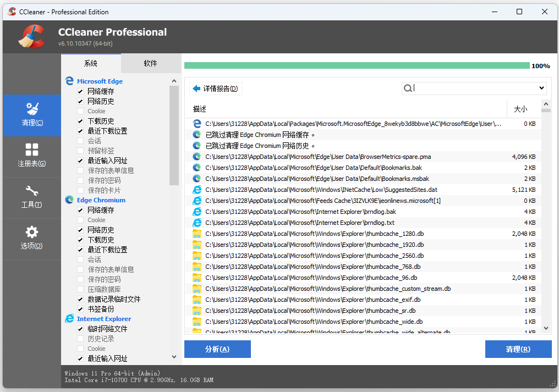Uncheck 书签备份 under Edge Chromium
This screenshot has width=559, height=392.
pos(80,309)
